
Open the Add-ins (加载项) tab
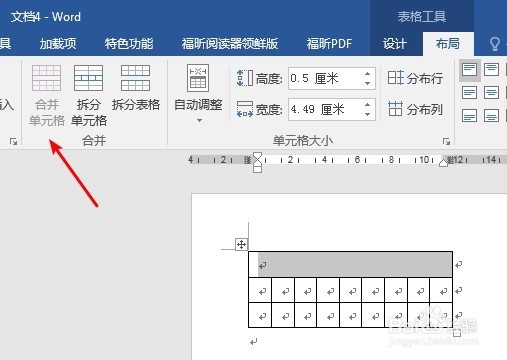coord(58,44)
